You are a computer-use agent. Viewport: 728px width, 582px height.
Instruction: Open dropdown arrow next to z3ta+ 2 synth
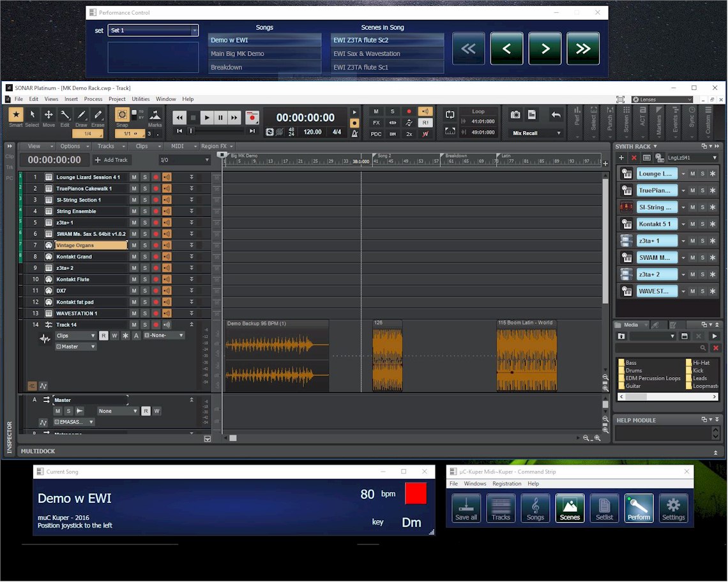tap(683, 275)
